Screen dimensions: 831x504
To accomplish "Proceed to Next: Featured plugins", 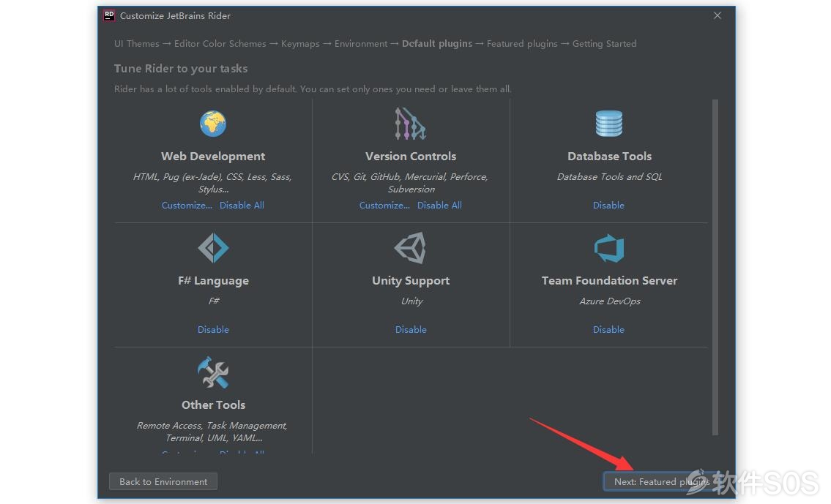I will (661, 482).
